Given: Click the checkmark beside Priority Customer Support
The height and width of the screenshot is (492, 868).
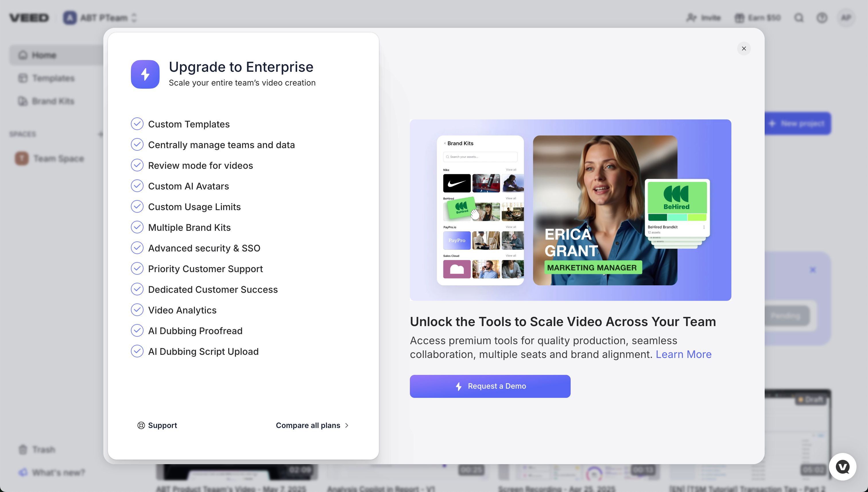Looking at the screenshot, I should click(x=137, y=269).
